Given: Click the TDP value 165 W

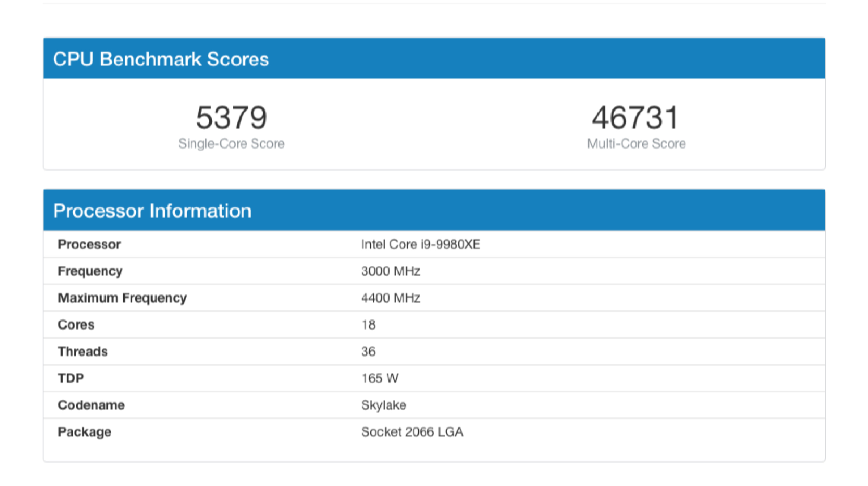Looking at the screenshot, I should pos(380,378).
